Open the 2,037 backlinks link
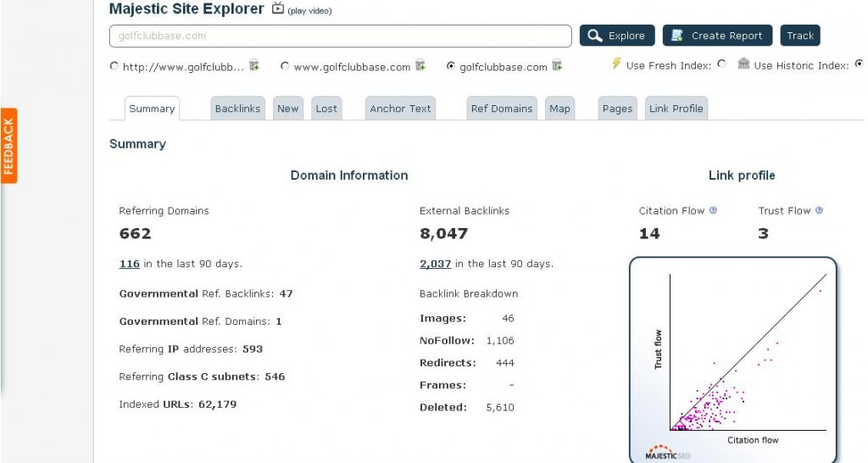 pyautogui.click(x=435, y=264)
